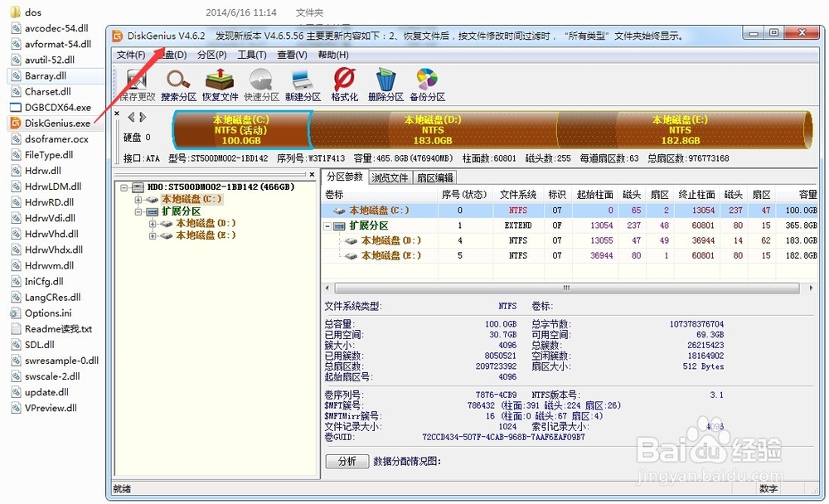The image size is (829, 504).
Task: Select LangCRes.dll in the file list
Action: coord(52,298)
